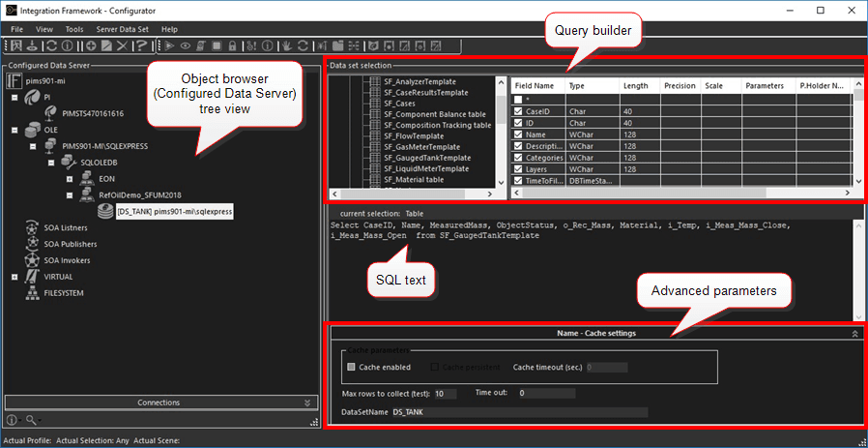Viewport: 868px width, 448px height.
Task: Uncheck the Name field checkbox
Action: click(518, 134)
